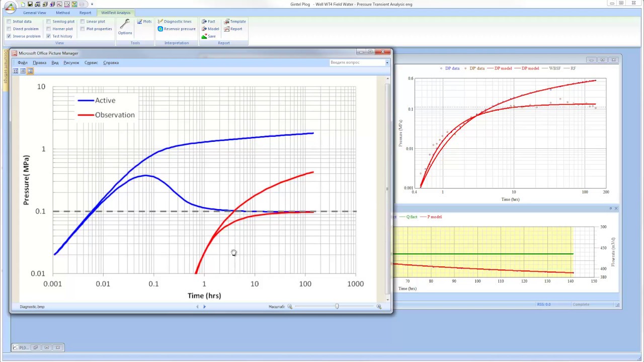644x362 pixels.
Task: Open the Файл menu in Picture Manager
Action: (x=23, y=63)
